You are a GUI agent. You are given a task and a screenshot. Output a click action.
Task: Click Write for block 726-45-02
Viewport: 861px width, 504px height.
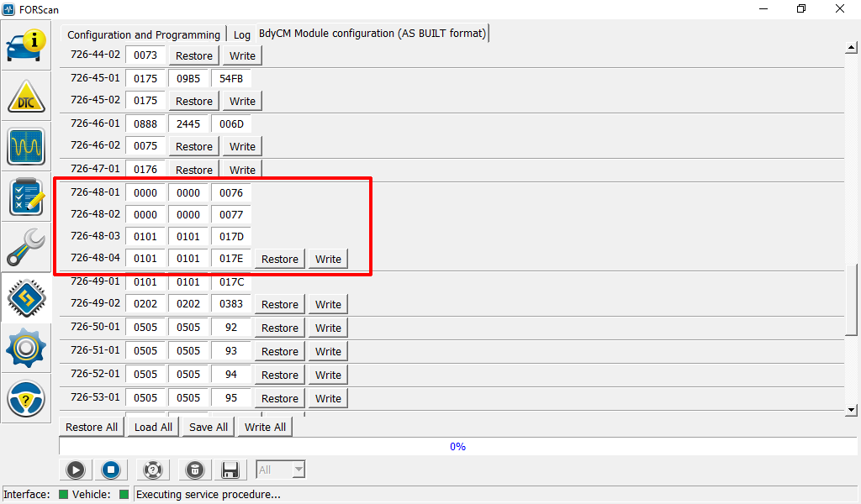click(243, 102)
